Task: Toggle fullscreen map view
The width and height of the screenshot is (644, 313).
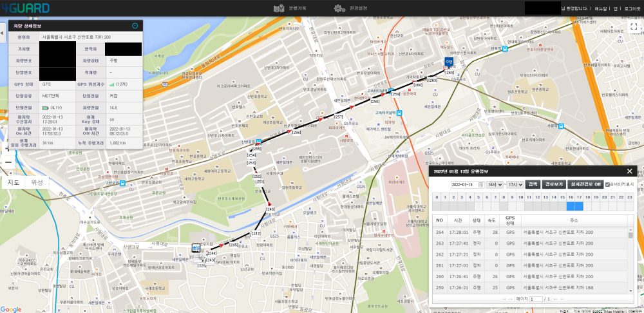Action: tap(634, 26)
